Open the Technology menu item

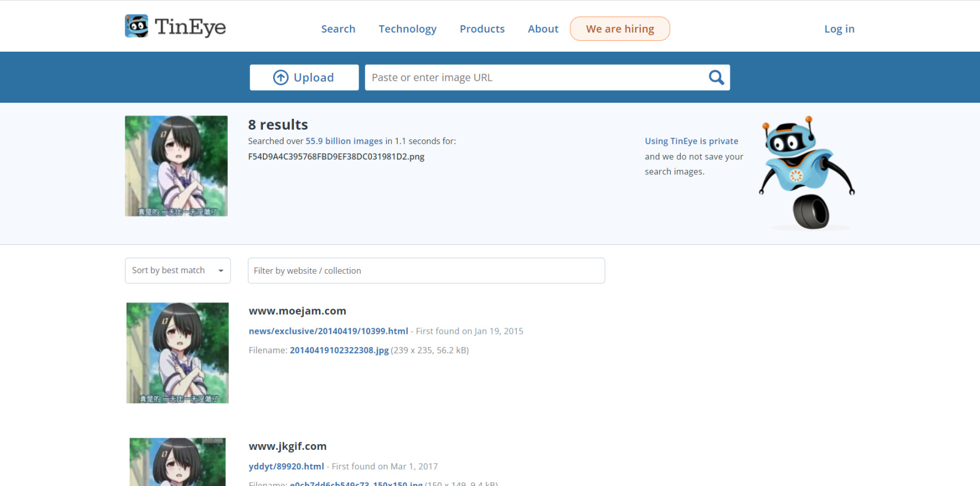pyautogui.click(x=407, y=29)
